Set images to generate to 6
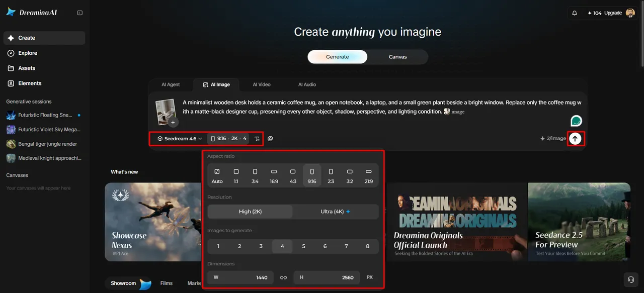The height and width of the screenshot is (293, 644). coord(325,246)
